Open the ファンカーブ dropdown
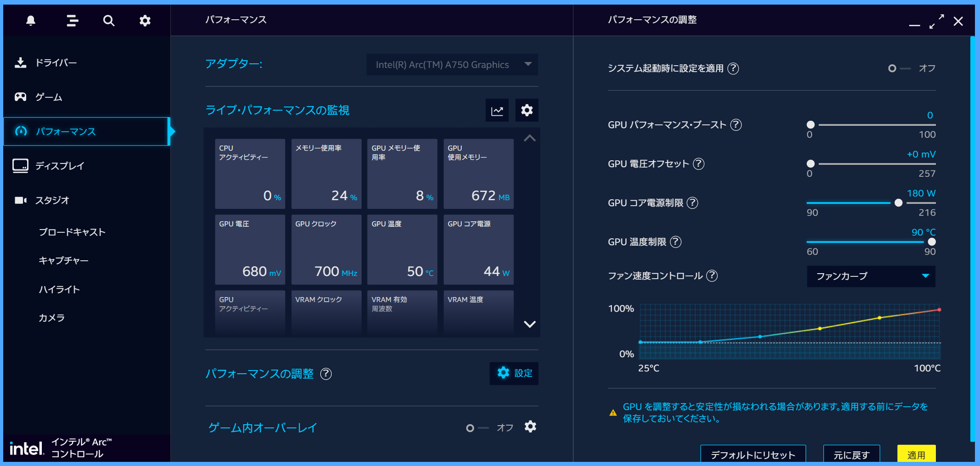This screenshot has height=466, width=980. pos(871,276)
